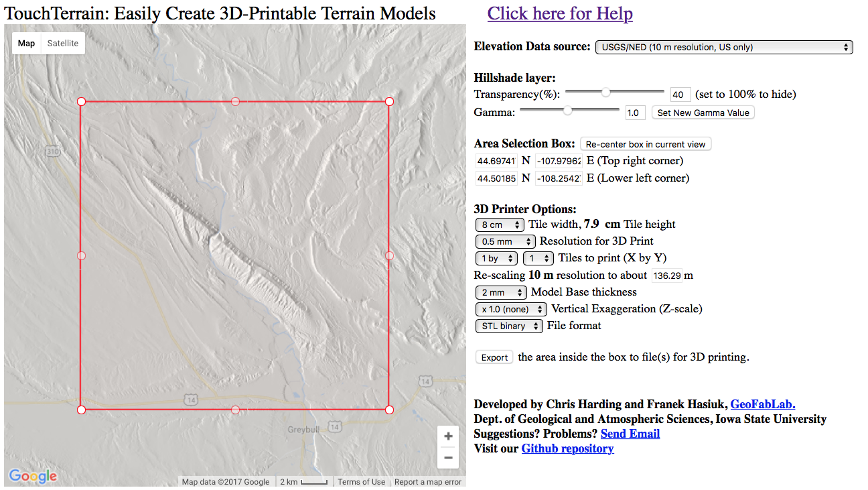Click Set New Gamma Value button
868x490 pixels.
coord(703,113)
